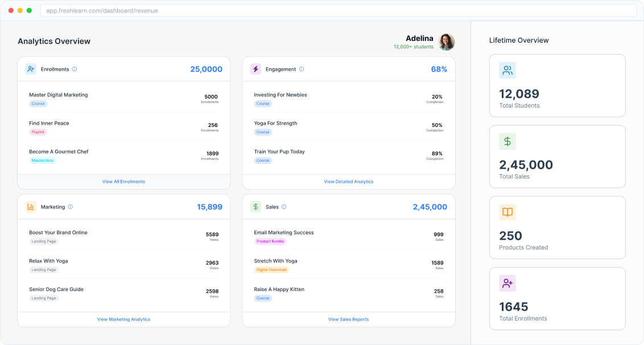Click Adelina's profile picture

[x=446, y=42]
